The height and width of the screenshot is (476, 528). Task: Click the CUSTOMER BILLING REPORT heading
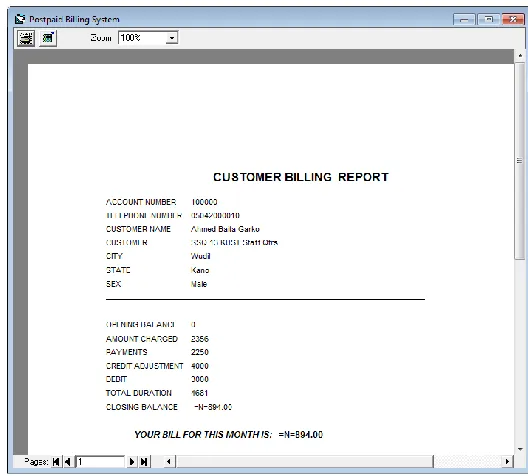click(x=301, y=177)
